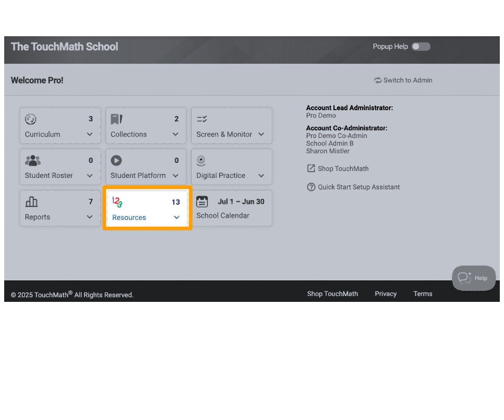
Task: Click the copyright TouchMath text
Action: [72, 295]
